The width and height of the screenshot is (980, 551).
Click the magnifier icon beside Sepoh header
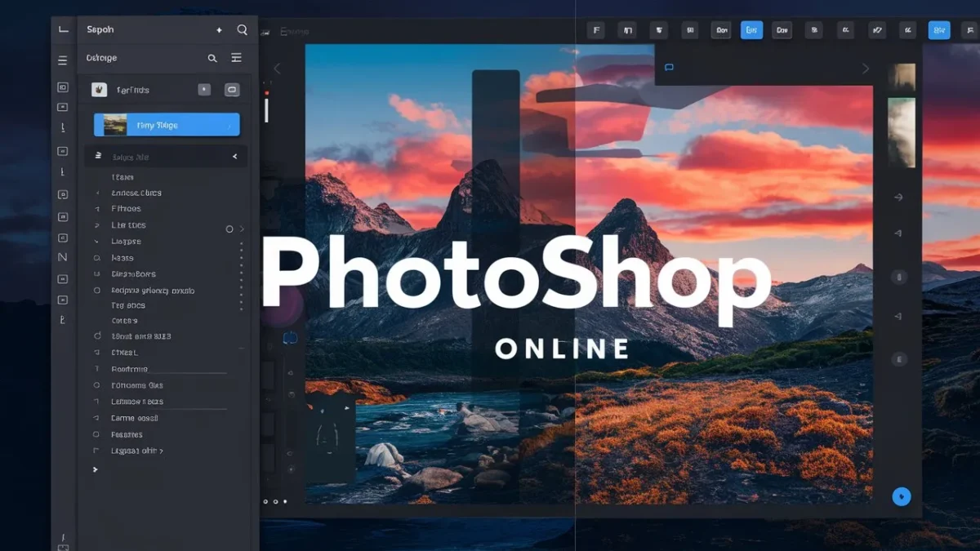point(242,30)
